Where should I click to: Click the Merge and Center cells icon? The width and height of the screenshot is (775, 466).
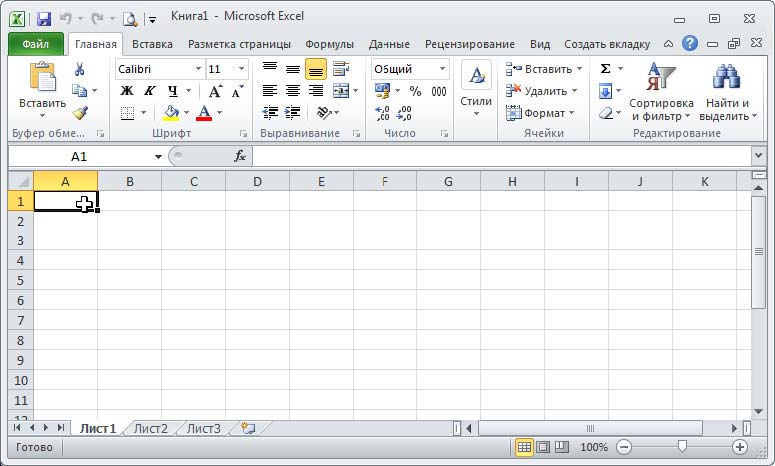click(341, 91)
